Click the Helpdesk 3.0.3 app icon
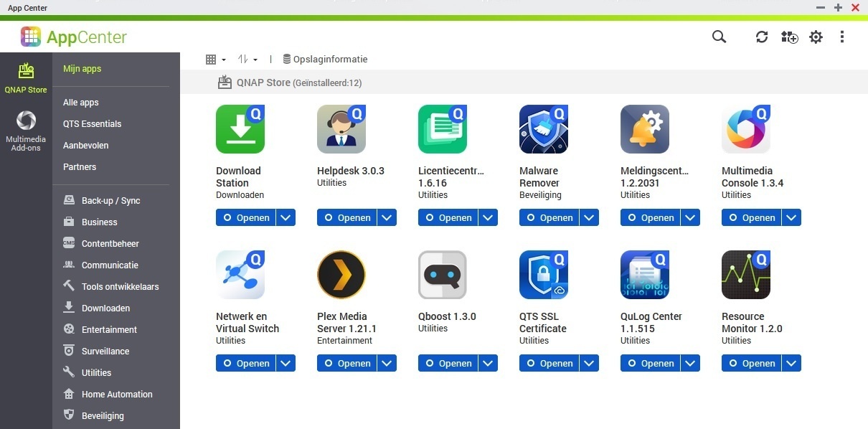868x429 pixels. pos(341,129)
